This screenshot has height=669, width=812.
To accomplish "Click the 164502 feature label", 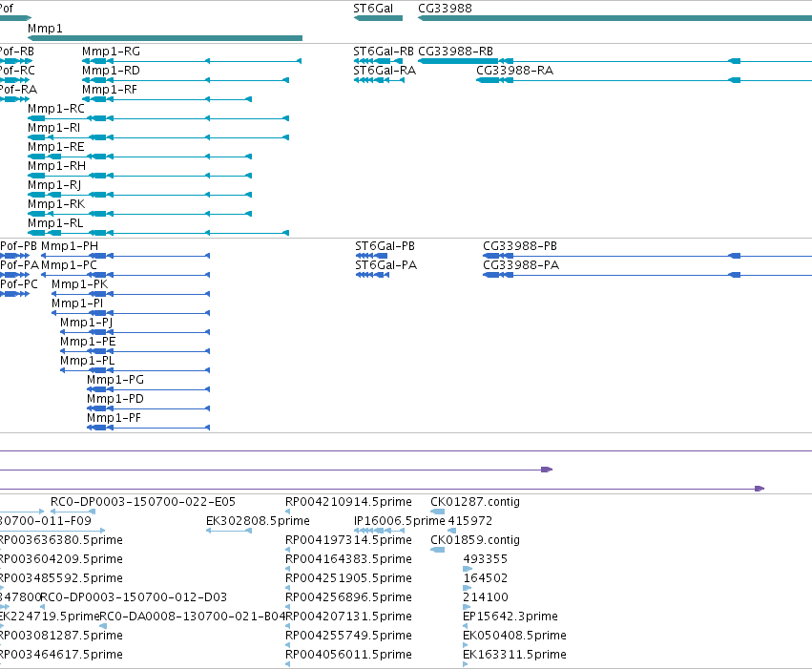I will (x=486, y=579).
